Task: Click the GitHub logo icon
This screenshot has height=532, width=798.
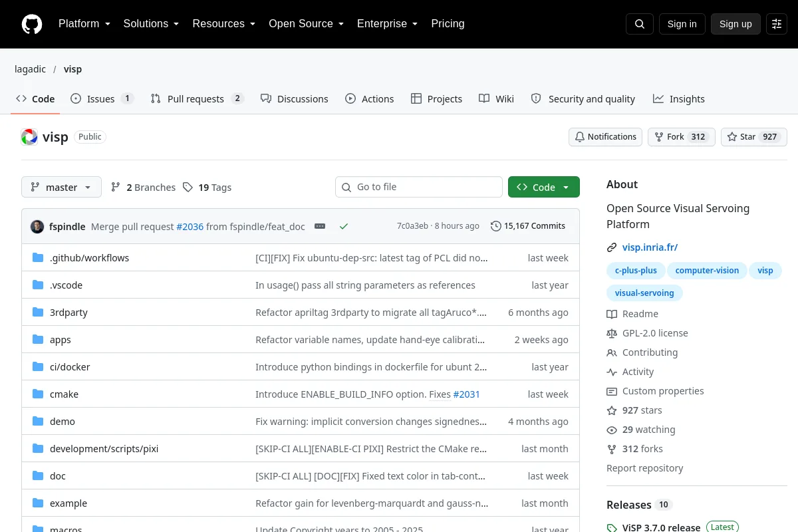Action: click(32, 24)
